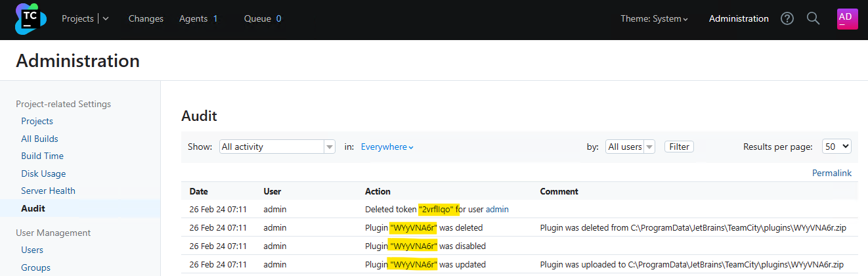
Task: Open Disk Usage in sidebar
Action: [x=43, y=173]
